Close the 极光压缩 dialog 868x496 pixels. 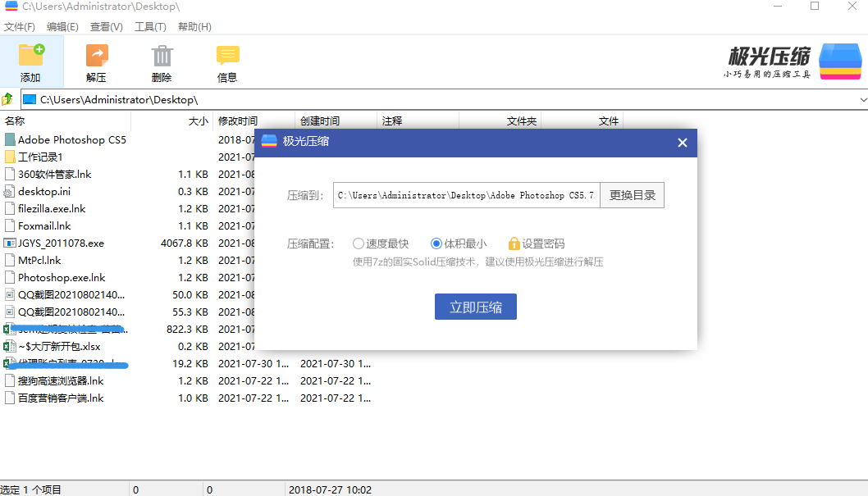(x=682, y=143)
